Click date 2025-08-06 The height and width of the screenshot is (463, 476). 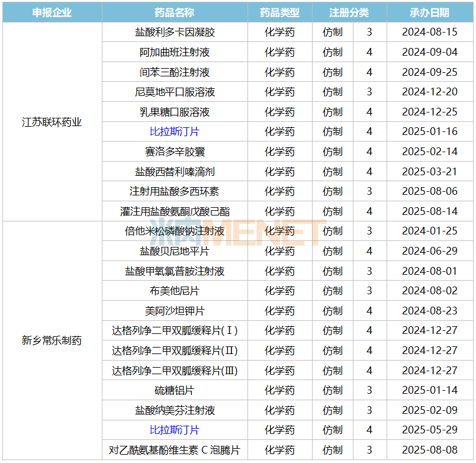[430, 191]
